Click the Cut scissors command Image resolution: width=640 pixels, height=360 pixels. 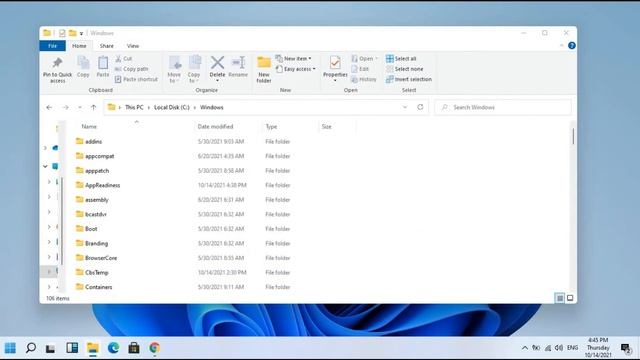click(x=124, y=59)
